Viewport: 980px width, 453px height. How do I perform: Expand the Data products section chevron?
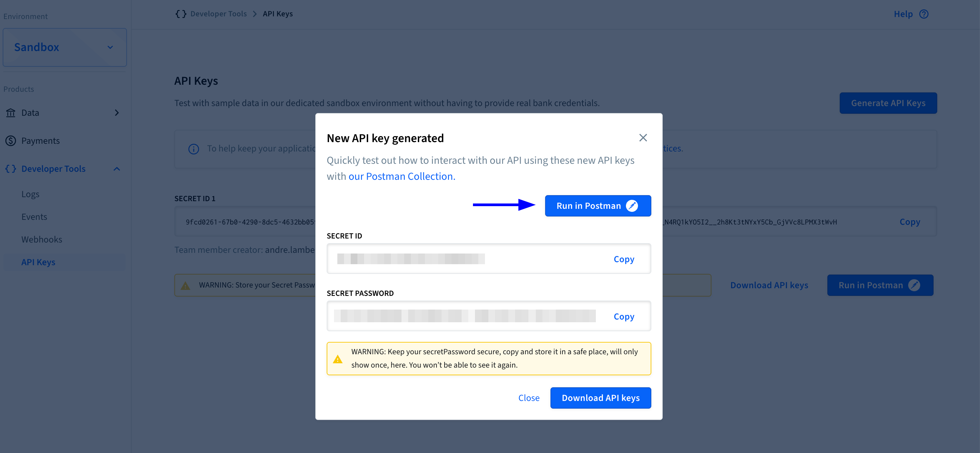(x=117, y=113)
